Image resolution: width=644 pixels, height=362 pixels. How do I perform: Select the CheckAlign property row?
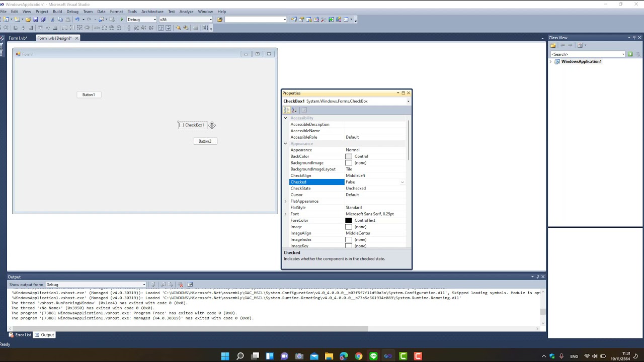point(348,175)
